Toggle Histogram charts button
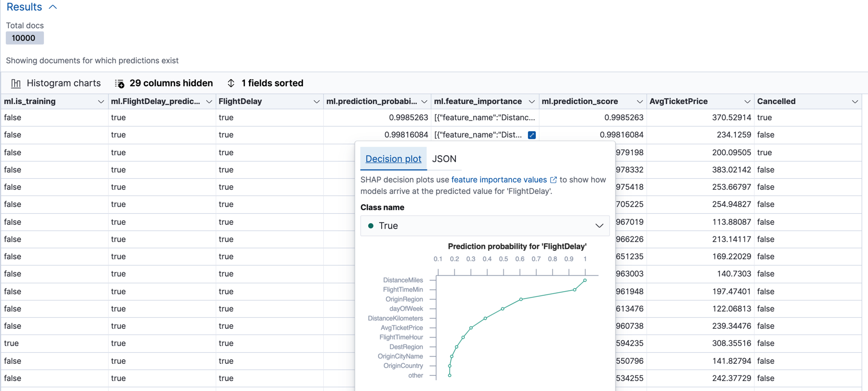 [63, 84]
